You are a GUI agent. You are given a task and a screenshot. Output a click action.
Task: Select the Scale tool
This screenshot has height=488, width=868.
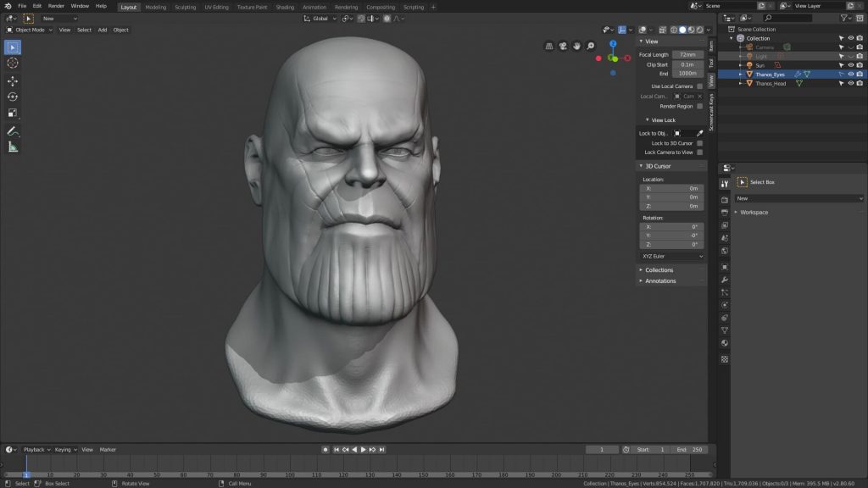[13, 113]
